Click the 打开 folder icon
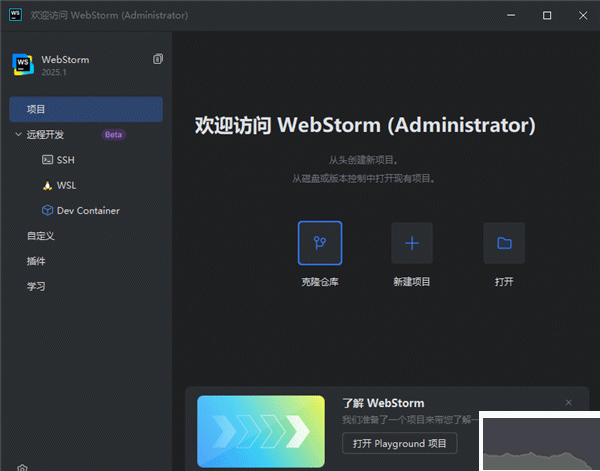600x471 pixels. pos(504,243)
